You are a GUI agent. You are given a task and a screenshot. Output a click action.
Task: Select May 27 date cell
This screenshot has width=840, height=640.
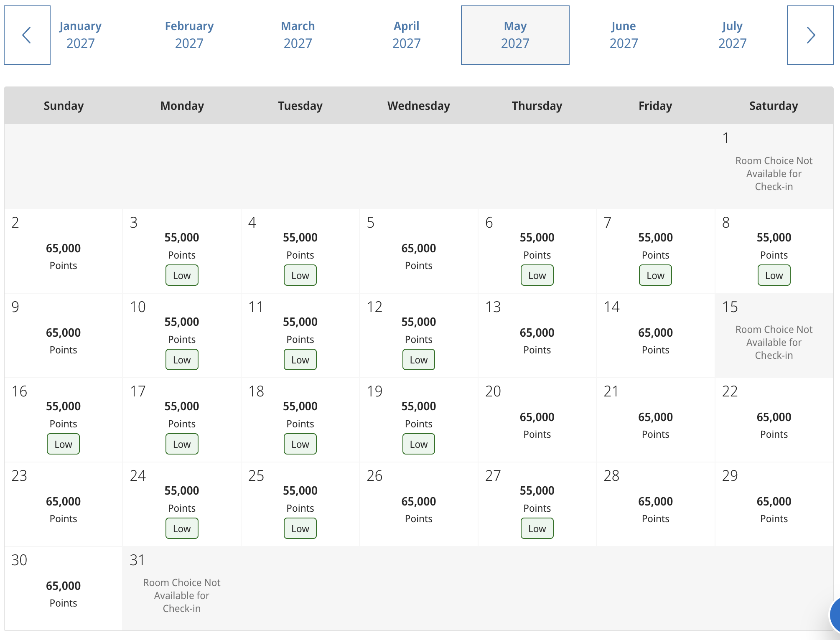point(537,504)
